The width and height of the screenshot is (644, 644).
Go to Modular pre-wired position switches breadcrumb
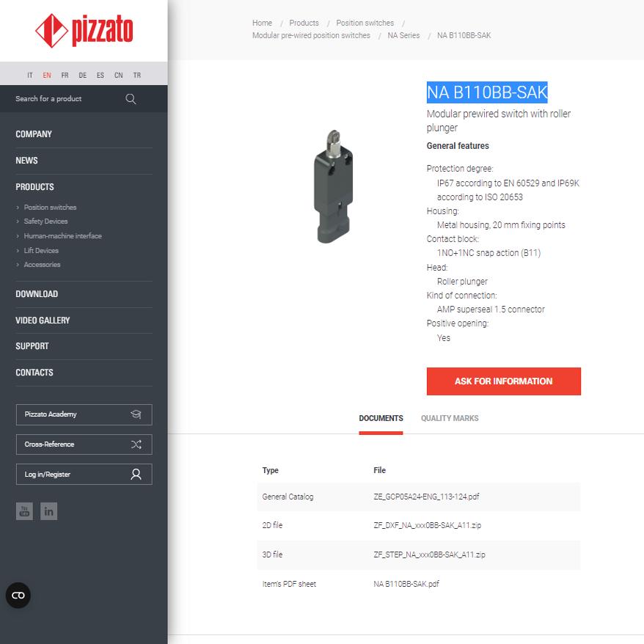click(x=311, y=36)
